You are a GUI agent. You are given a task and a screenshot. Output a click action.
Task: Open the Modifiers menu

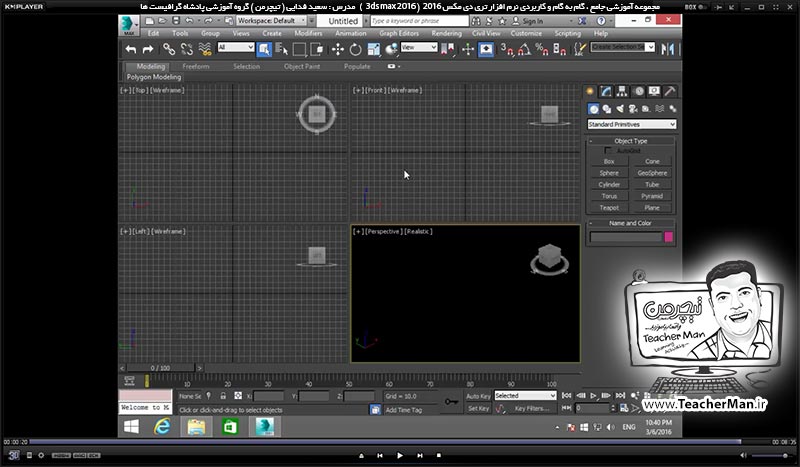pyautogui.click(x=308, y=33)
